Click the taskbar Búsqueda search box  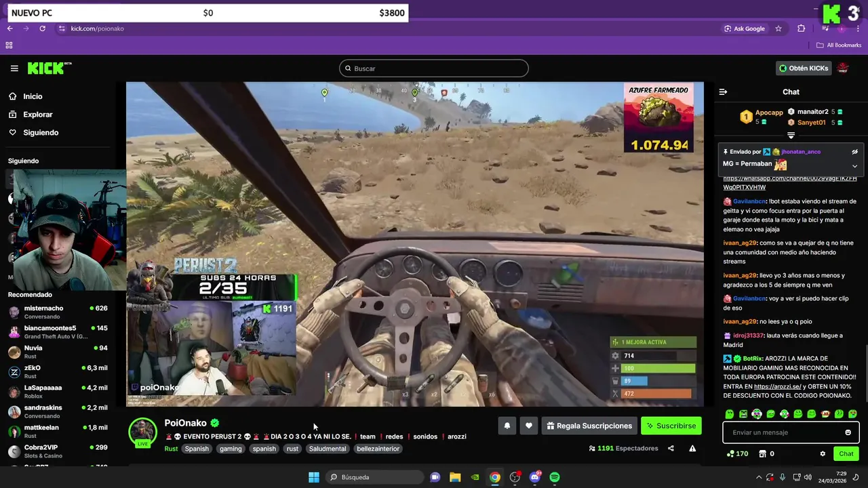click(374, 477)
